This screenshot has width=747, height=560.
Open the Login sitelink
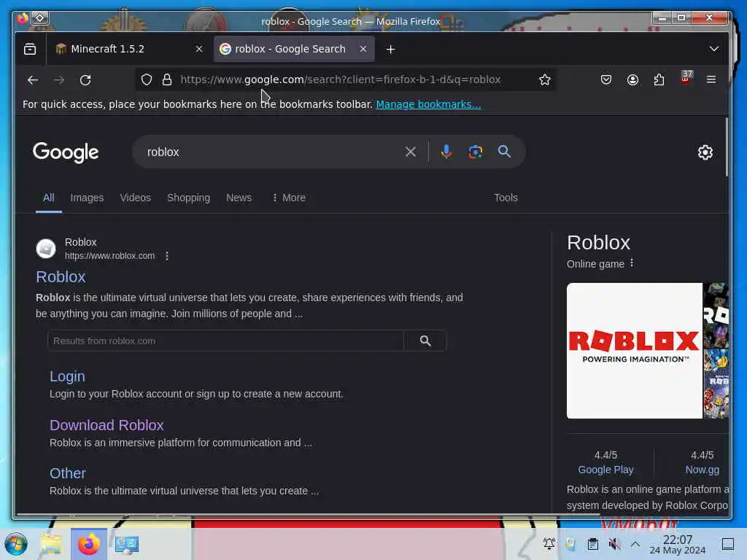[x=67, y=376]
